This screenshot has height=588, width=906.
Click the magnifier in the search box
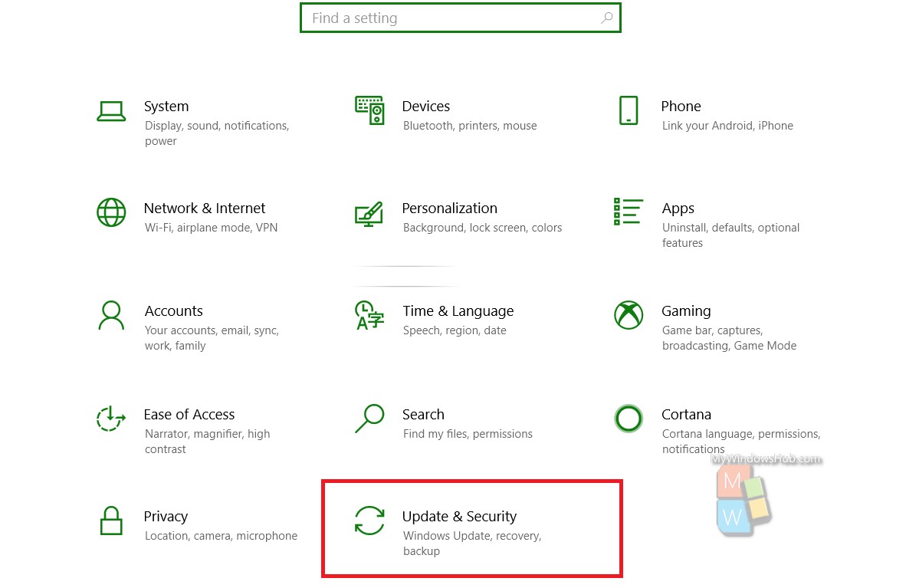click(x=607, y=18)
